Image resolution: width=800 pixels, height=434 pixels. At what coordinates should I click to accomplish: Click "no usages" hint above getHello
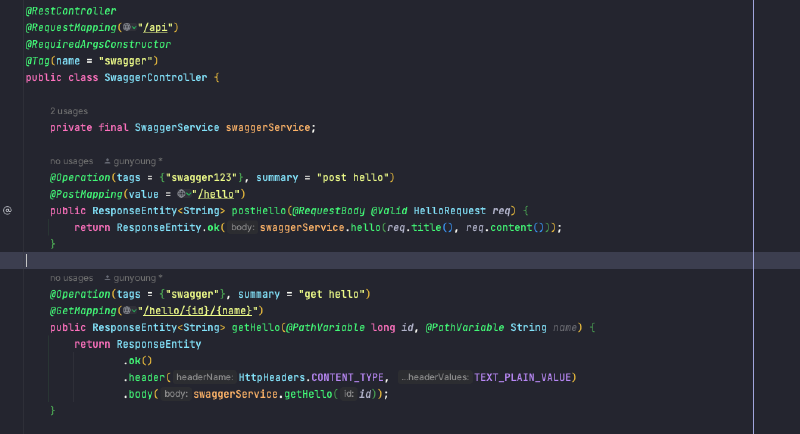(71, 277)
